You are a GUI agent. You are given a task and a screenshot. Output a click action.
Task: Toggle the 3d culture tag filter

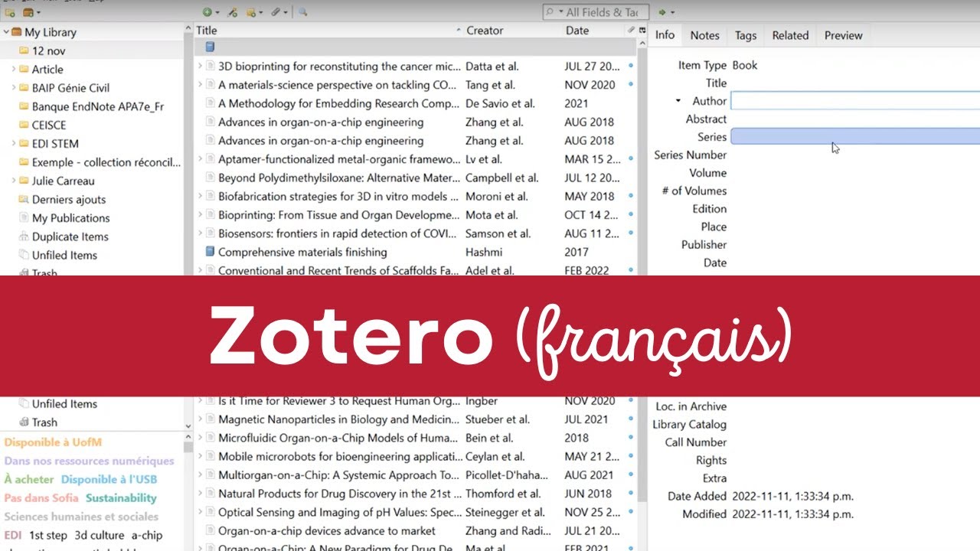(100, 535)
